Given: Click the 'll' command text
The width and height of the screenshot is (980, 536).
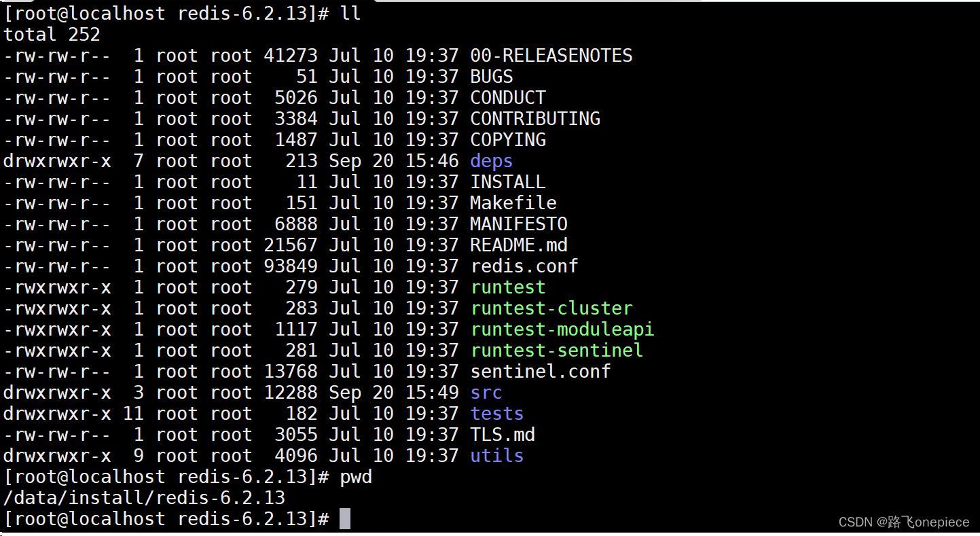Looking at the screenshot, I should point(350,14).
